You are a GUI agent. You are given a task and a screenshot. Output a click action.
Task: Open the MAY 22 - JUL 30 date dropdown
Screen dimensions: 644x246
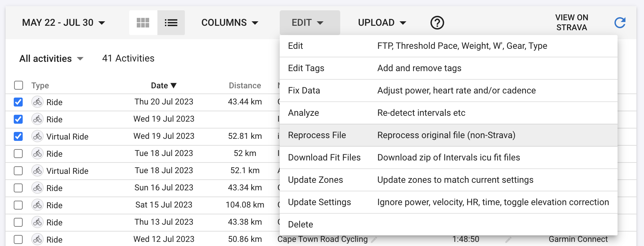click(64, 23)
